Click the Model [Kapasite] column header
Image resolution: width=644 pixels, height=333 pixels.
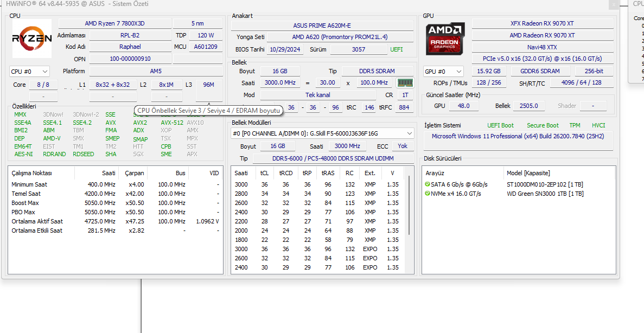559,173
